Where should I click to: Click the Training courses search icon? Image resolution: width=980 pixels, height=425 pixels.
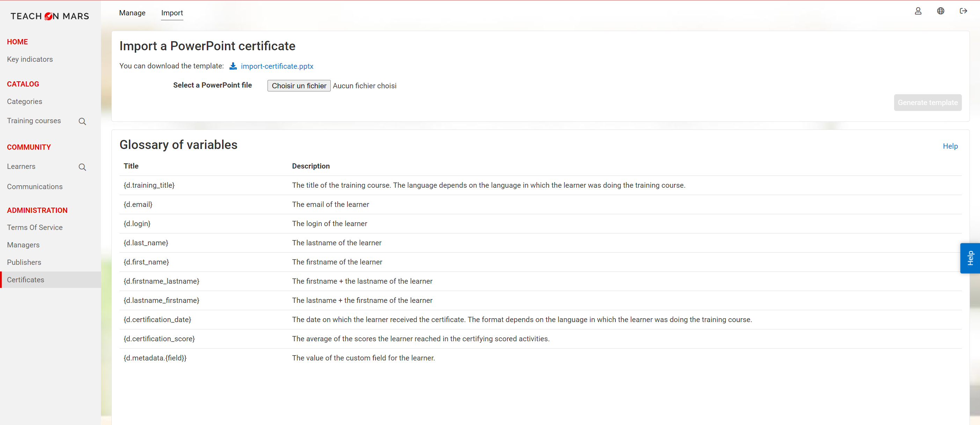click(82, 121)
